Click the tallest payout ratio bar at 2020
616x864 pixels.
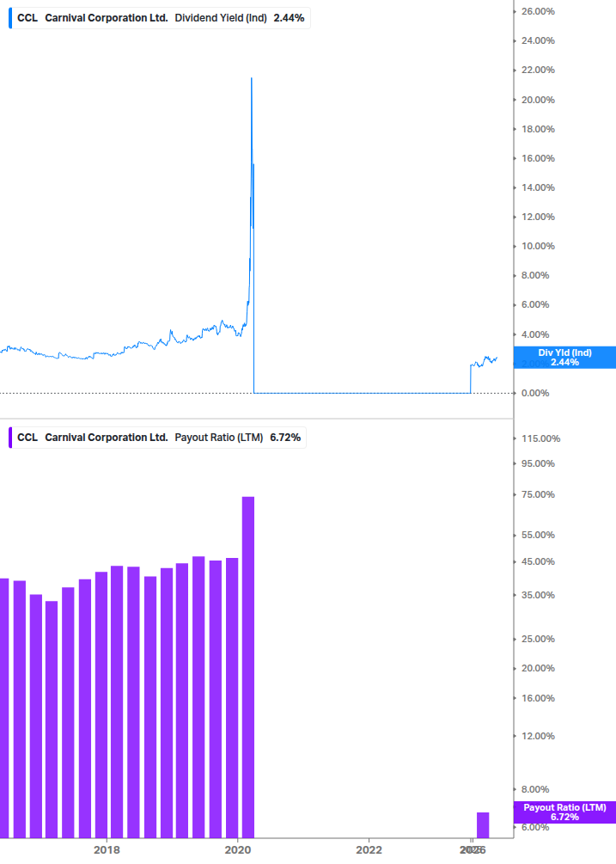[248, 667]
